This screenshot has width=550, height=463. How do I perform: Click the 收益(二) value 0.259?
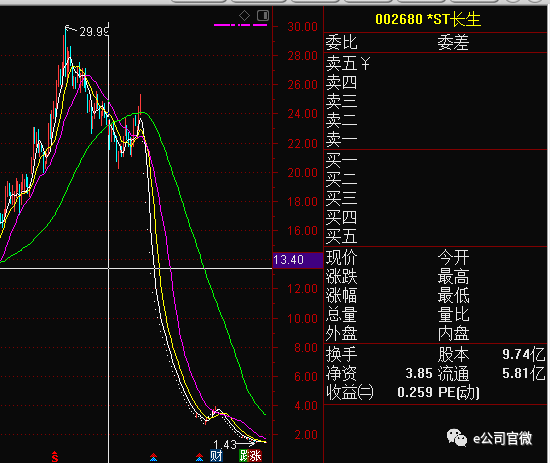click(x=415, y=392)
